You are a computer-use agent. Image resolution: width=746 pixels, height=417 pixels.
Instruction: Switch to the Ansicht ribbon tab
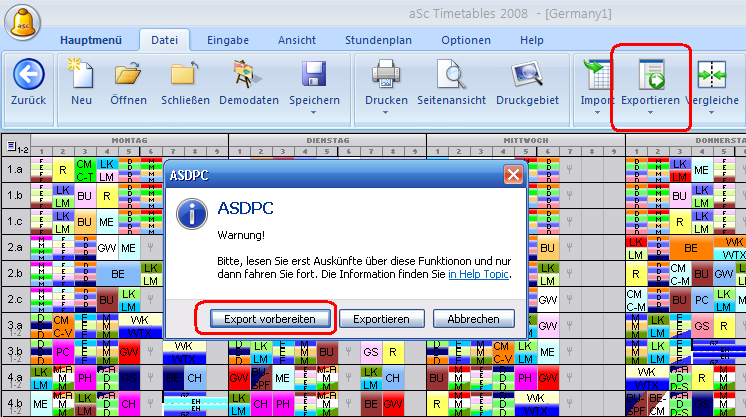[x=297, y=40]
